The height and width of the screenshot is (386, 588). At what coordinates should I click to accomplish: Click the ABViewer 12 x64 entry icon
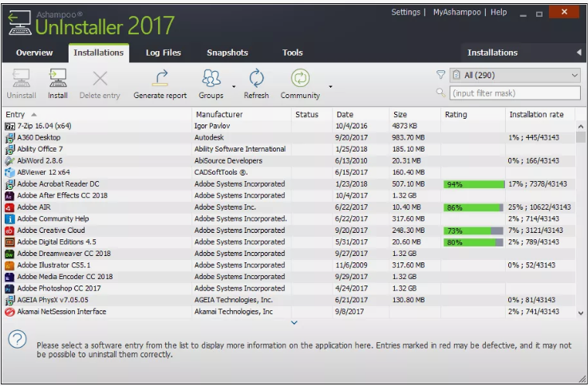pos(10,172)
